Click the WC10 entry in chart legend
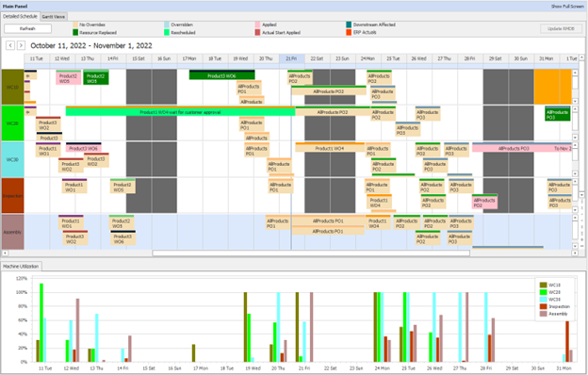Screen dimensions: 588x375 pyautogui.click(x=550, y=285)
